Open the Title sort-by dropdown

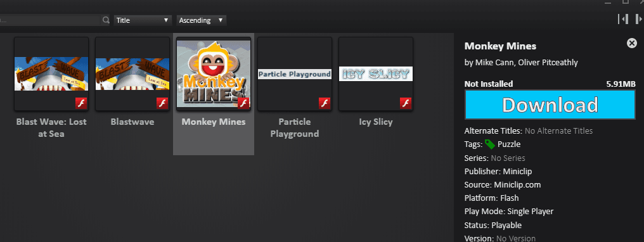(x=143, y=20)
